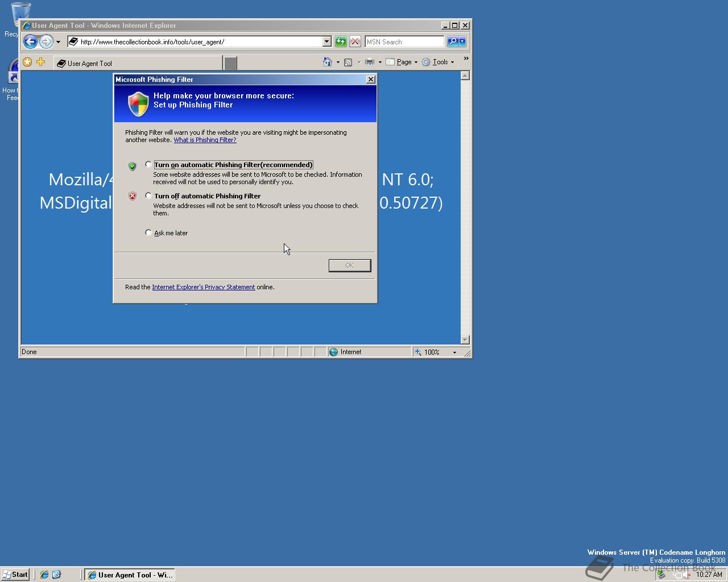Open the zoom level dropdown arrow
Viewport: 728px width, 582px height.
454,352
